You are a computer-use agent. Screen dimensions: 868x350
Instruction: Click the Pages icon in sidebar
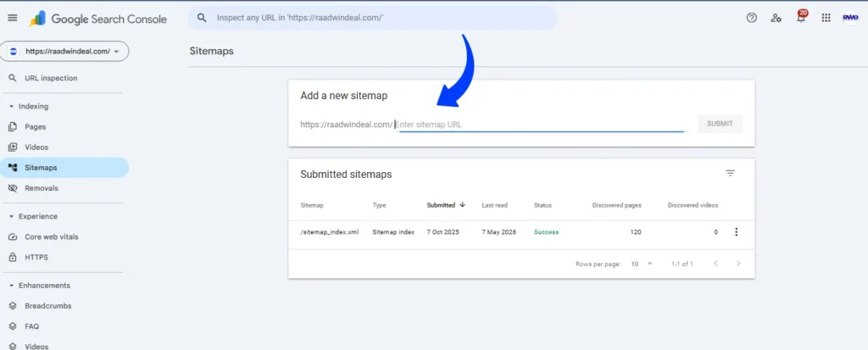pyautogui.click(x=13, y=127)
